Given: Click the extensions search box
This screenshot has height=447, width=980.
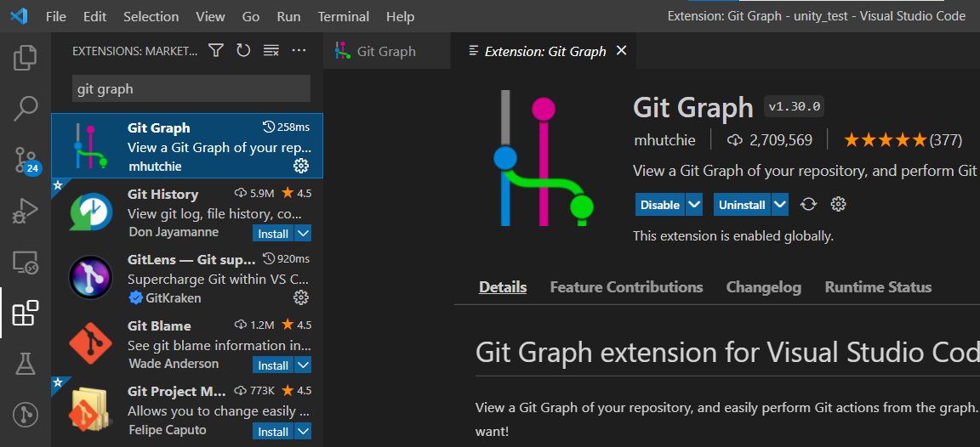Looking at the screenshot, I should pos(191,88).
